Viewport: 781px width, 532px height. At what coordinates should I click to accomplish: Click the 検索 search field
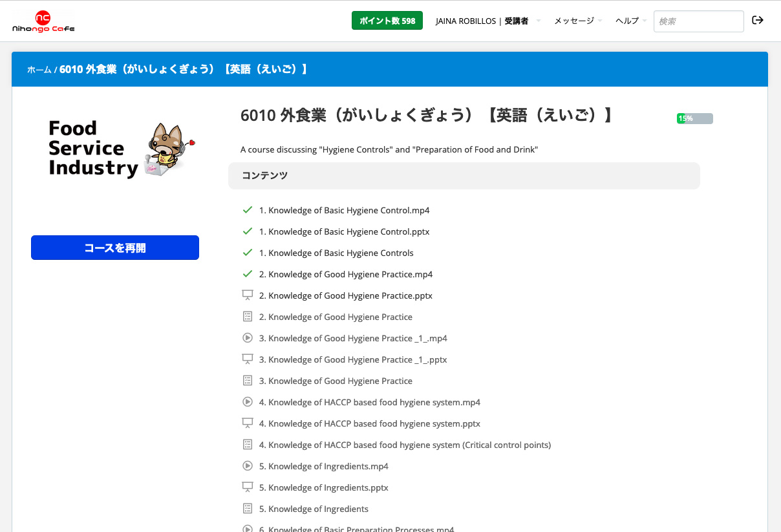click(x=699, y=21)
